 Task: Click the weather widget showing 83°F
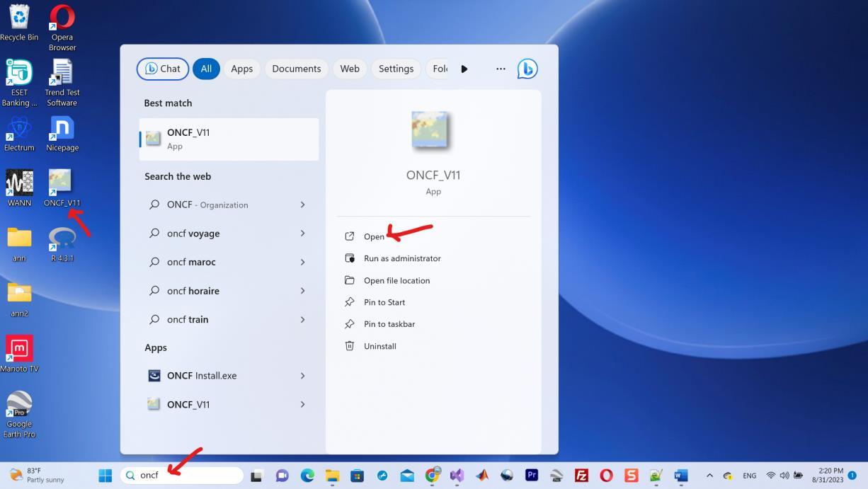tap(37, 475)
